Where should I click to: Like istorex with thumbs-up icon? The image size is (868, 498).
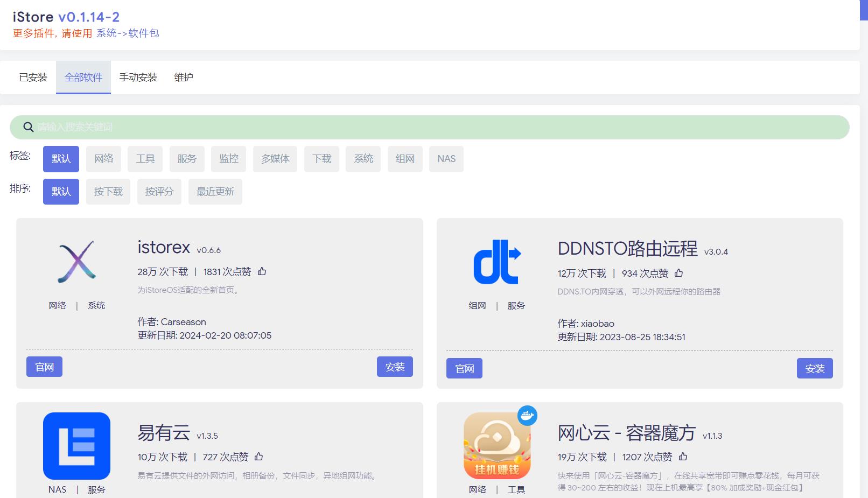(262, 271)
